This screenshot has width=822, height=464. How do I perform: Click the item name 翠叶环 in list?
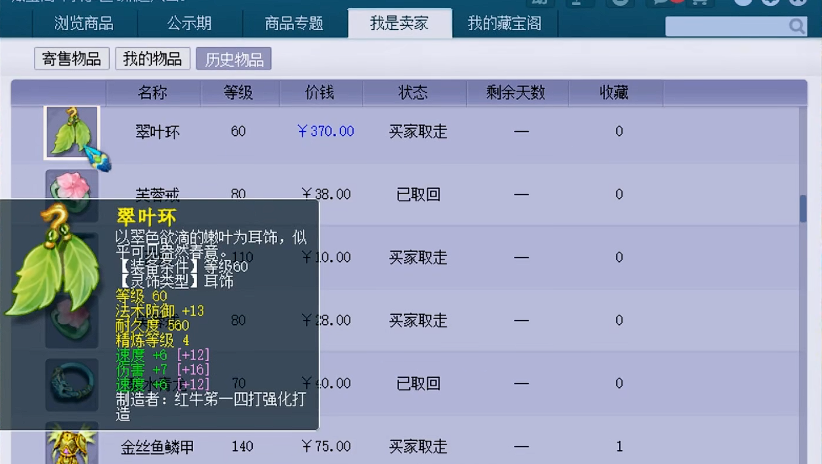click(157, 132)
